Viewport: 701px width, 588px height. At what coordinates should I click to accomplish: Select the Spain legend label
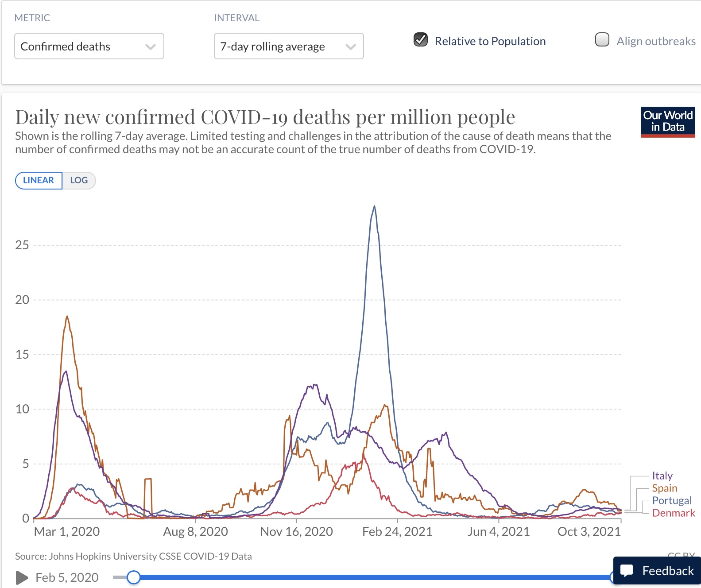(664, 488)
